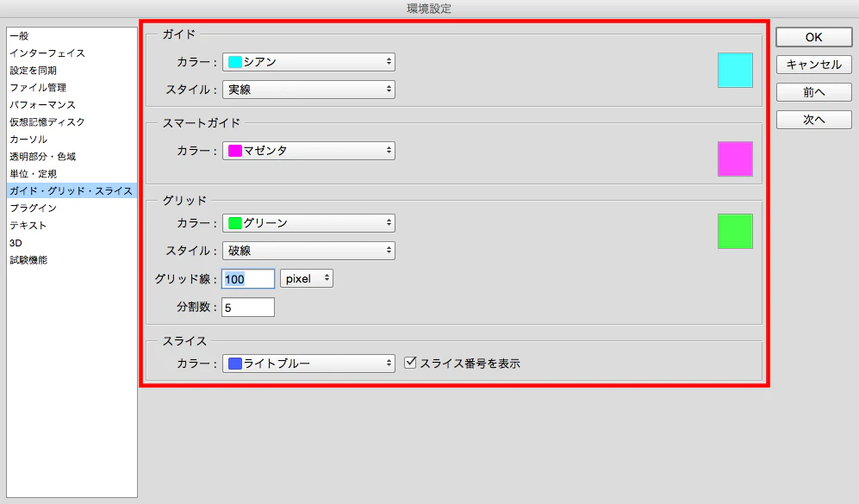Select 3D in the preferences list
Viewport: 859px width, 504px height.
click(72, 243)
